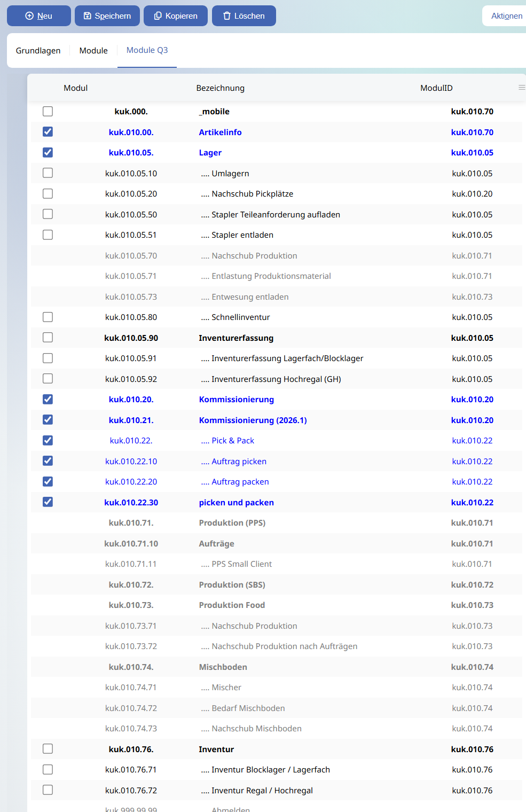Delete using the Löschen button
The image size is (526, 812).
click(x=244, y=16)
